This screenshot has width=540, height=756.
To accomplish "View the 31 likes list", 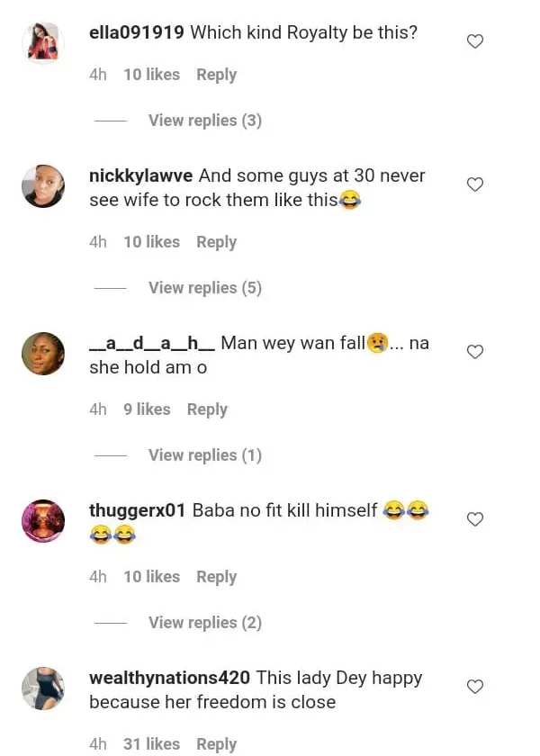I will tap(151, 744).
